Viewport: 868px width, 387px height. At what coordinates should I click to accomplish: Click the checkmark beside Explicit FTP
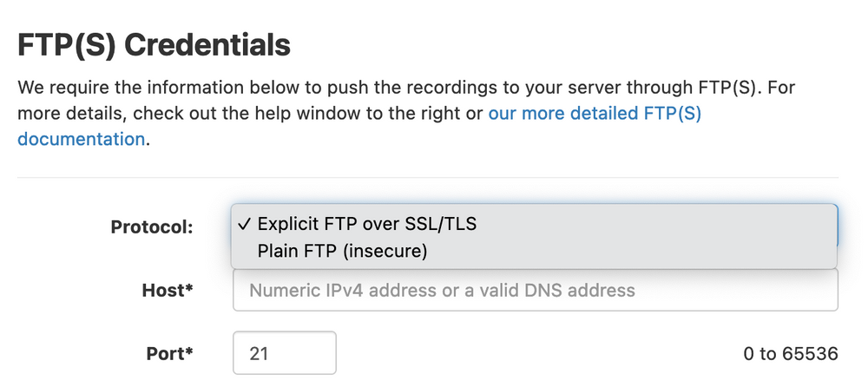pyautogui.click(x=243, y=224)
